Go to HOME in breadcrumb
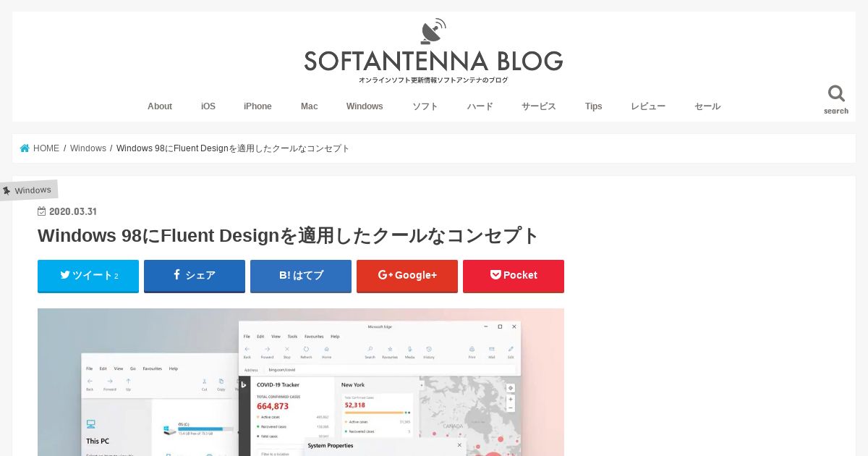868x456 pixels. click(46, 148)
